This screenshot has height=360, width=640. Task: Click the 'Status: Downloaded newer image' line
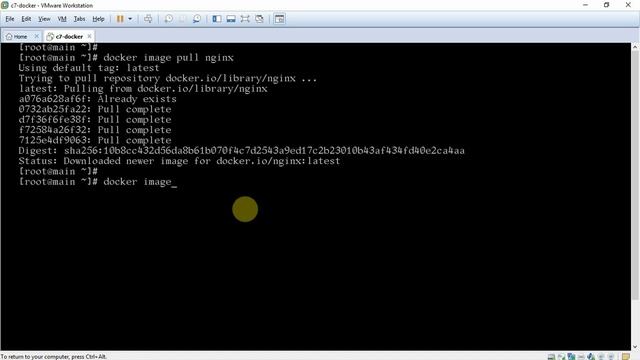click(179, 161)
